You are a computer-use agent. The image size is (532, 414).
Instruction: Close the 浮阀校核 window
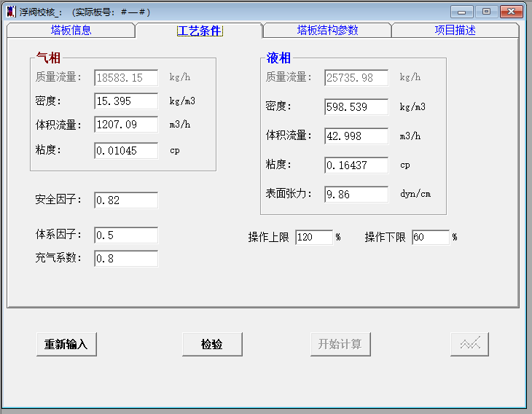click(x=512, y=12)
